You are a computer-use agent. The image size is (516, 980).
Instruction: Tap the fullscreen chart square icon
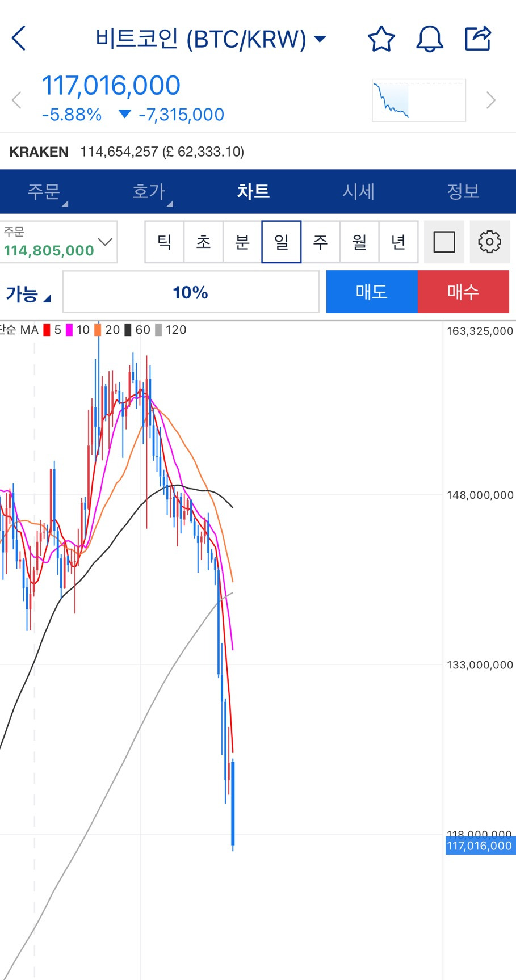444,242
